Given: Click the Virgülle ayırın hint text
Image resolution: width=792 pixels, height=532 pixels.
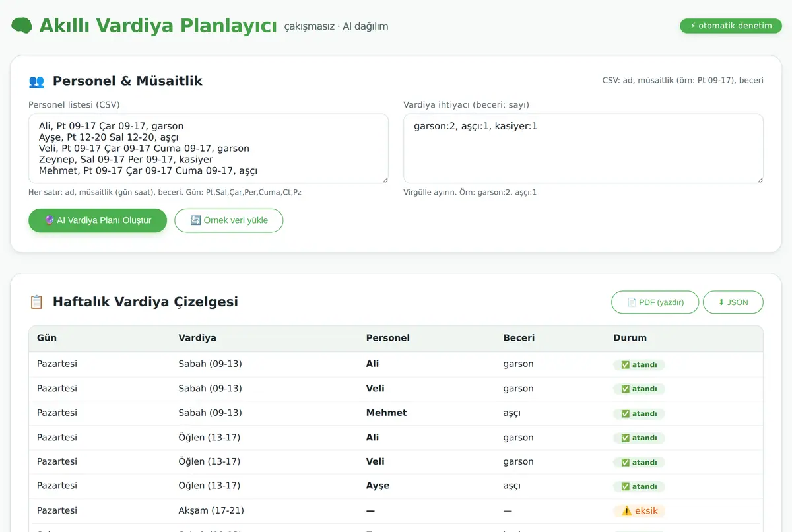Looking at the screenshot, I should point(470,193).
